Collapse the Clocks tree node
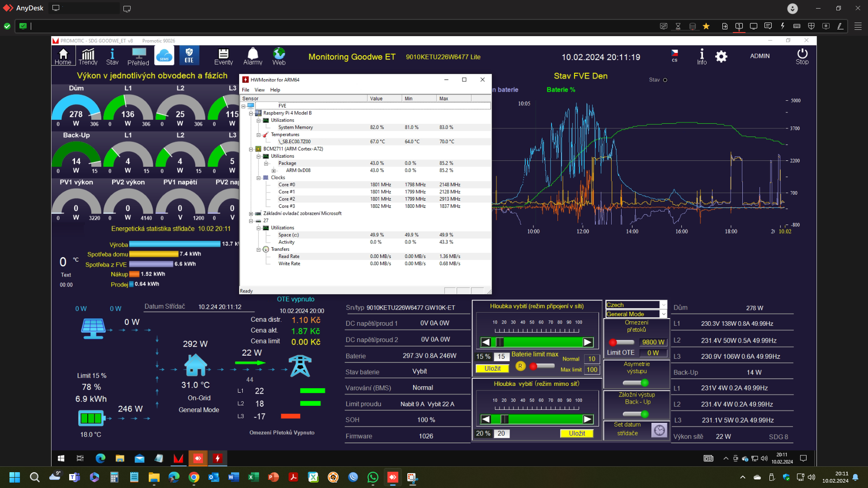Image resolution: width=868 pixels, height=488 pixels. click(259, 178)
